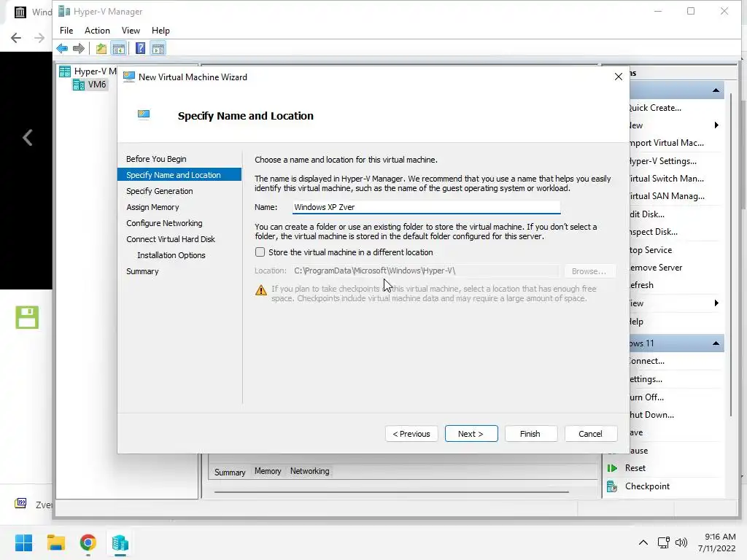This screenshot has height=560, width=747.
Task: Click Edit Disk... action
Action: tap(647, 214)
